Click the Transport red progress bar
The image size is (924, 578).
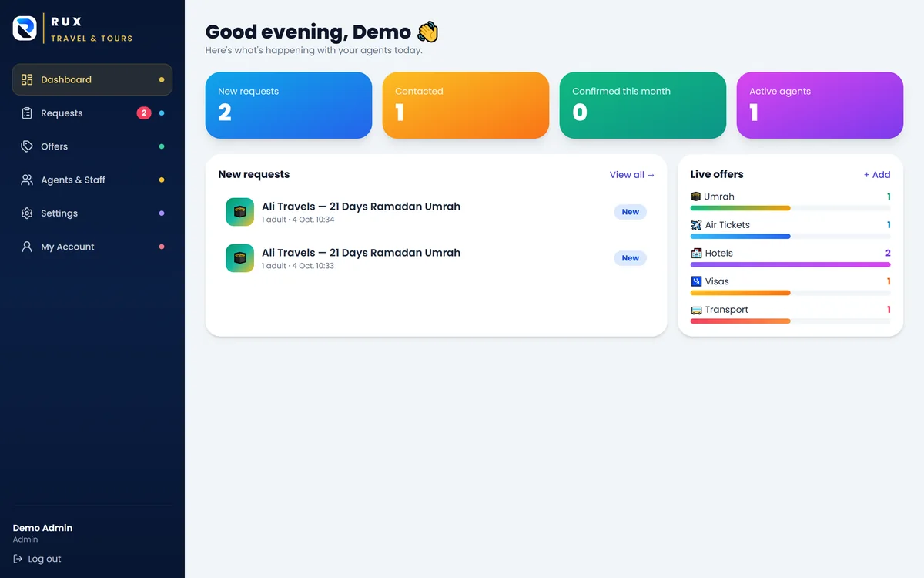741,321
